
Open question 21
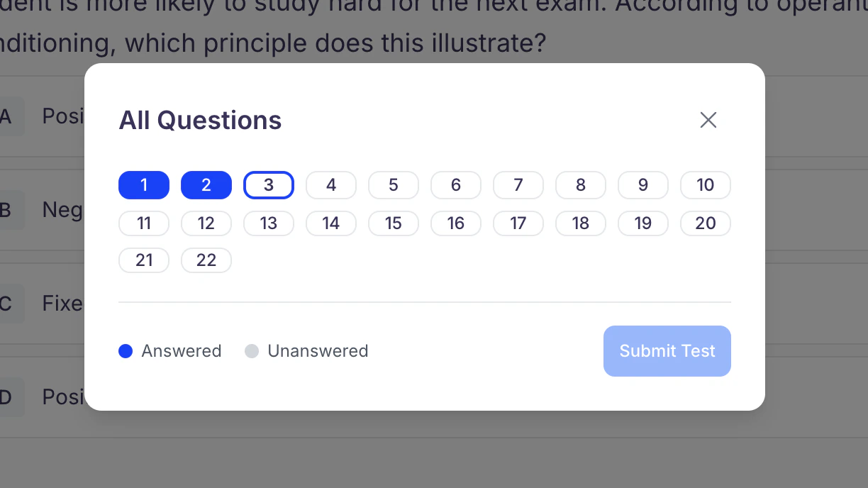[x=144, y=260]
